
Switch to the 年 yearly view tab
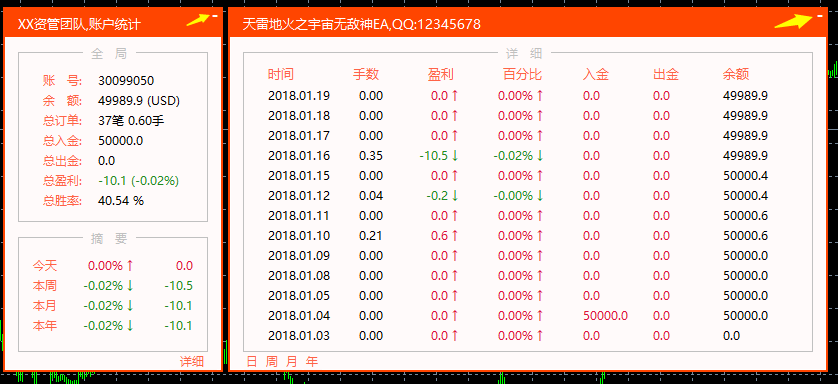[312, 362]
